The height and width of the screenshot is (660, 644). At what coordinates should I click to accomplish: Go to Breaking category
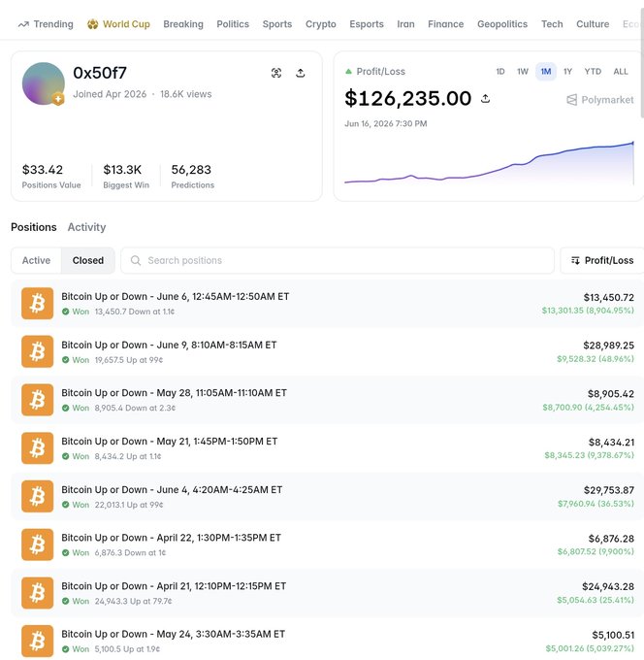coord(183,24)
